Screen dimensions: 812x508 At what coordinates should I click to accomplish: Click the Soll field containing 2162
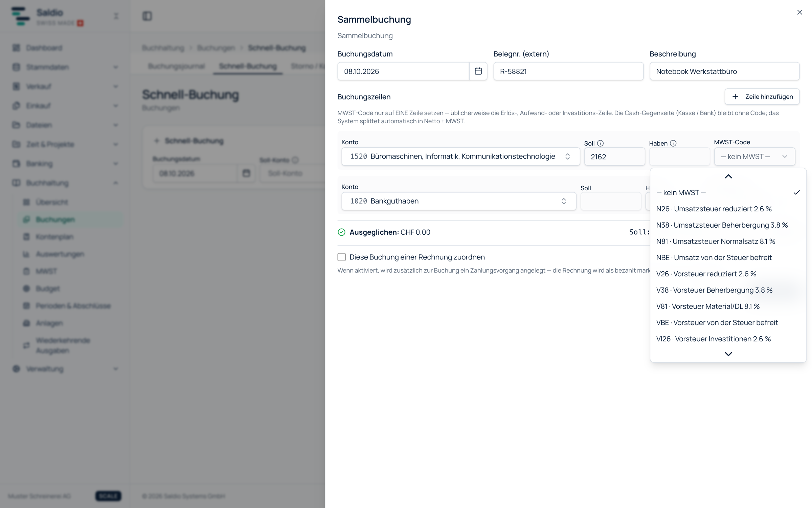(614, 156)
